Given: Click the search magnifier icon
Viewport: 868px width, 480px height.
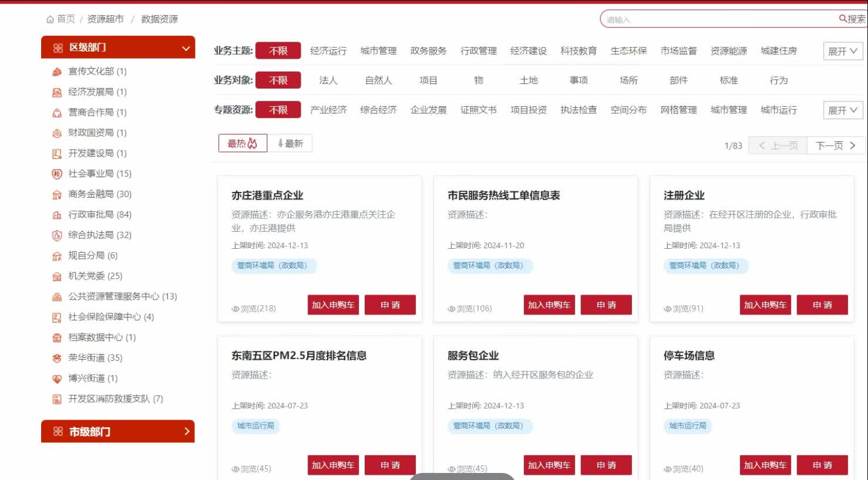Looking at the screenshot, I should click(x=842, y=19).
